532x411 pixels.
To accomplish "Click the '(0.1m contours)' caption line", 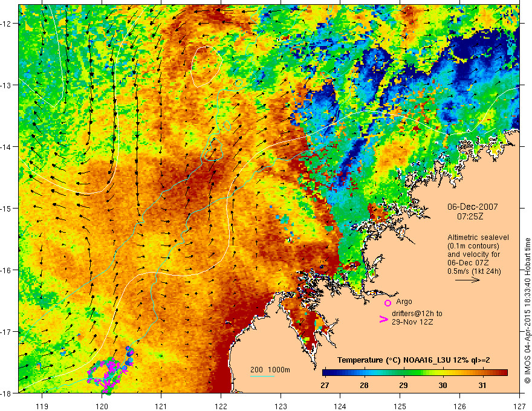I will (x=473, y=246).
